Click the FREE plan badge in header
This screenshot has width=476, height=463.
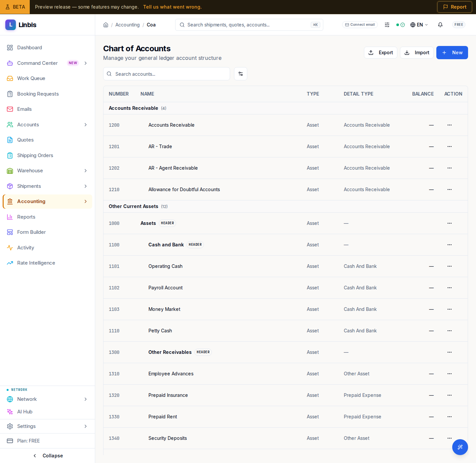tap(459, 25)
